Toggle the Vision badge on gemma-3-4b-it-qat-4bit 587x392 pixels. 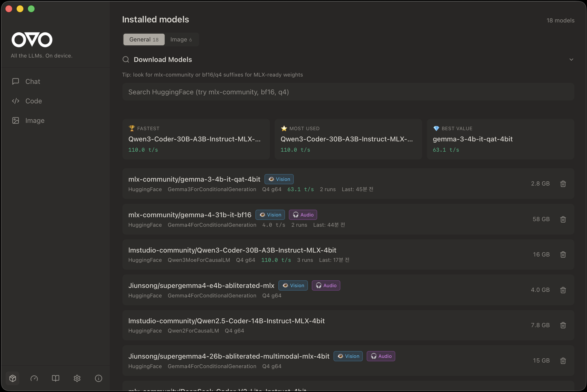tap(279, 179)
